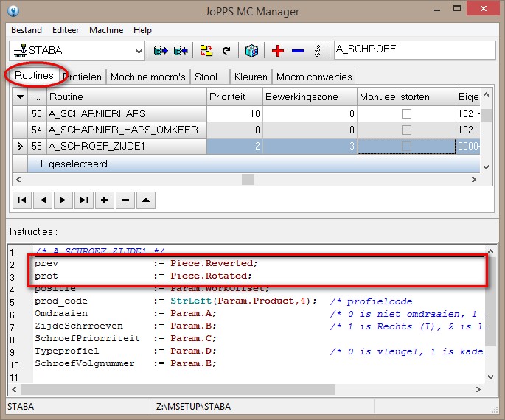Screen dimensions: 505x420
Task: Toggle Manueel starten for A_SCHARNIER_HAPS_OMKEER
Action: click(406, 130)
